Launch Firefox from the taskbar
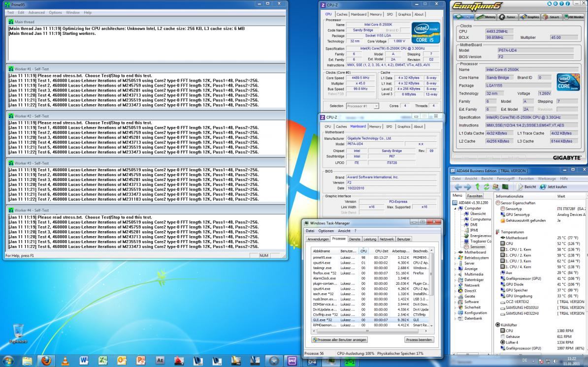 [x=46, y=361]
